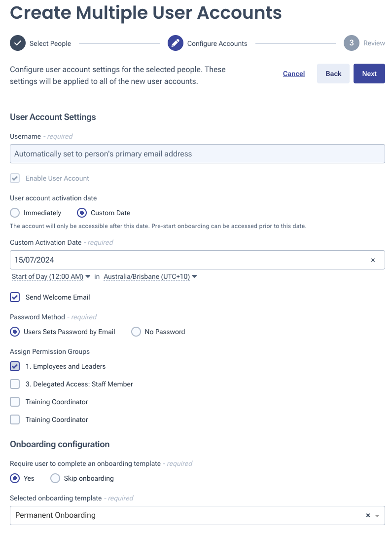Clear the selected onboarding template with x icon

(x=368, y=515)
